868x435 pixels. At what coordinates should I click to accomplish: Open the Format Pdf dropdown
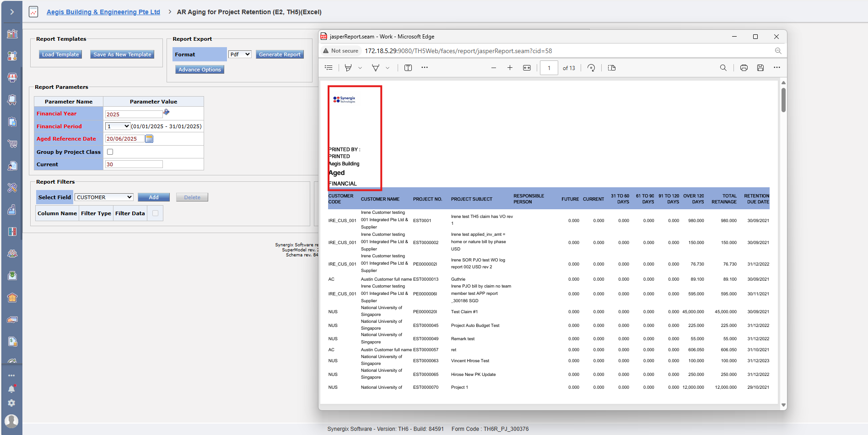[x=240, y=54]
